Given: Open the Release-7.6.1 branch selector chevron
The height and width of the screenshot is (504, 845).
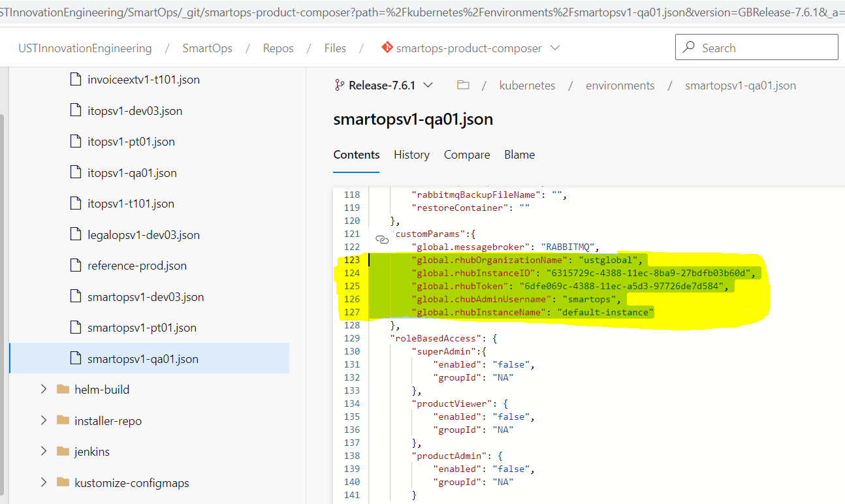Looking at the screenshot, I should coord(428,86).
